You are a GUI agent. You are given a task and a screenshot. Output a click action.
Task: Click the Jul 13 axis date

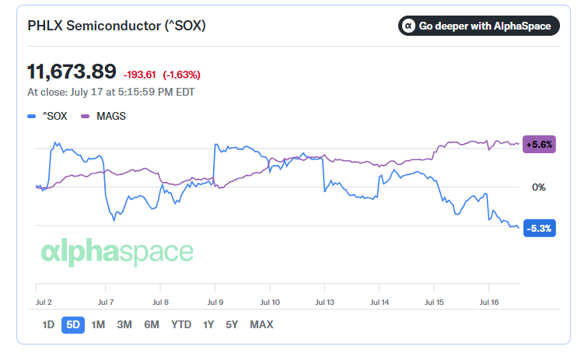[325, 302]
